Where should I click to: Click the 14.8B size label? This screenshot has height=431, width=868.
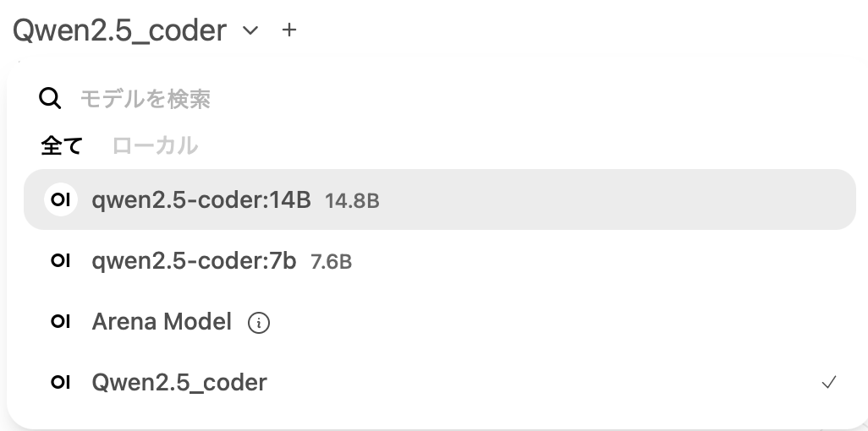click(352, 201)
